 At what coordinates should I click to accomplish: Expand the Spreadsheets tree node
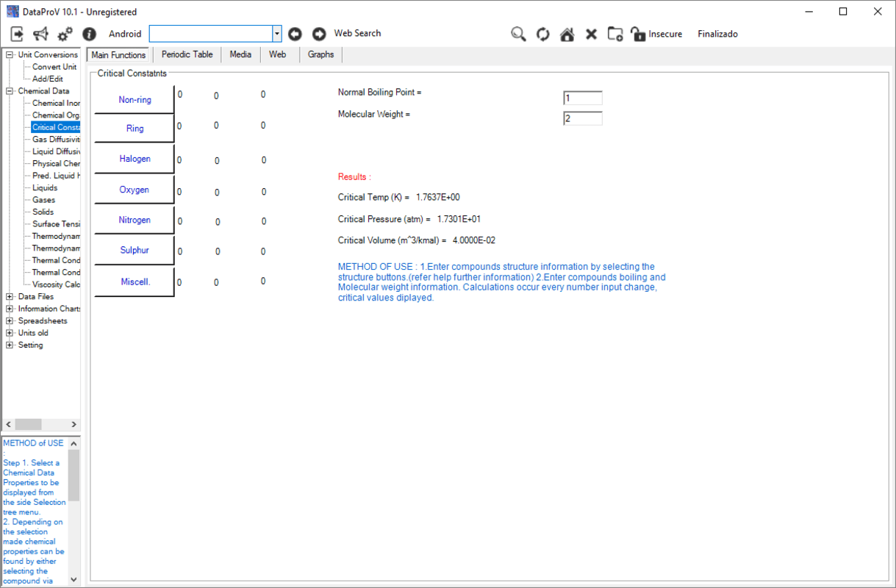coord(10,321)
